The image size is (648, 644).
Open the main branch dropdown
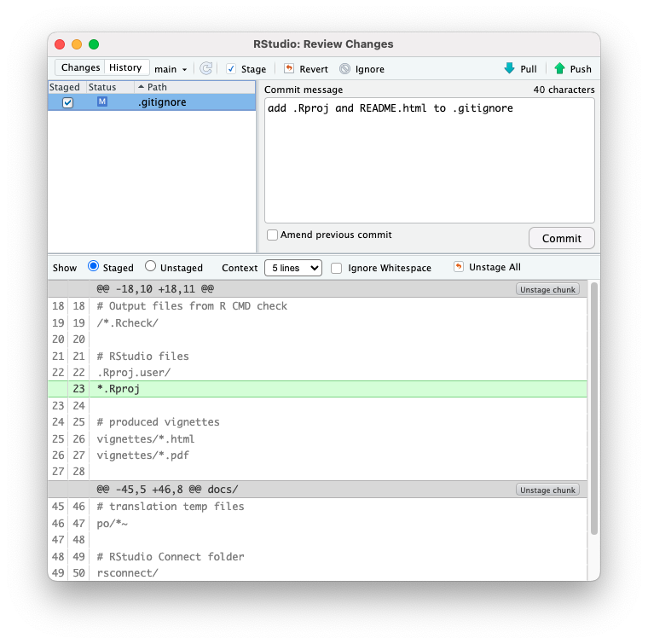(x=171, y=69)
